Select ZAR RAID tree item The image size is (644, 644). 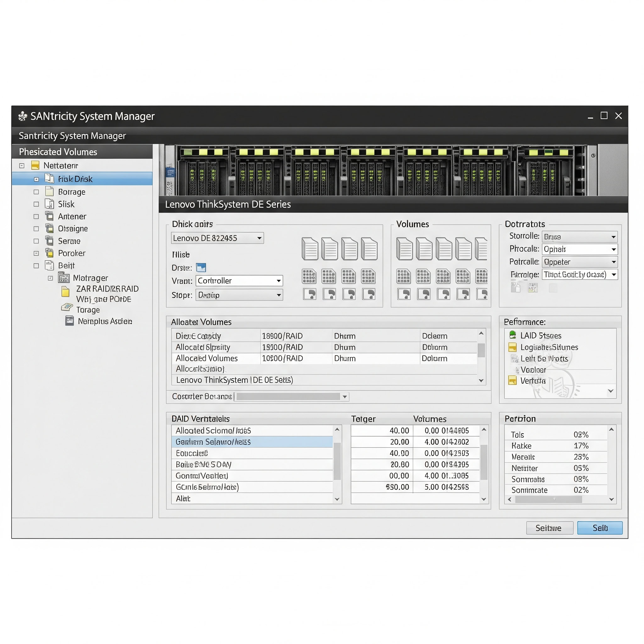[x=107, y=289]
